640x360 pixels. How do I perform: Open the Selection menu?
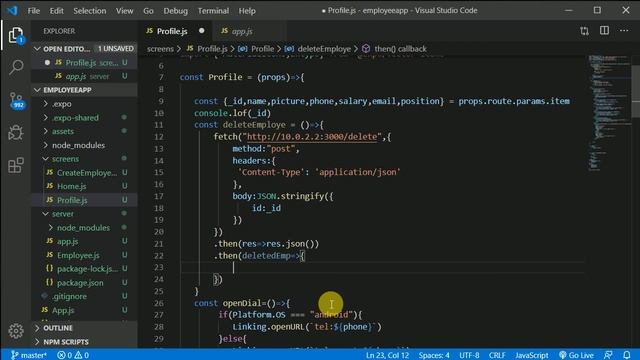(89, 11)
